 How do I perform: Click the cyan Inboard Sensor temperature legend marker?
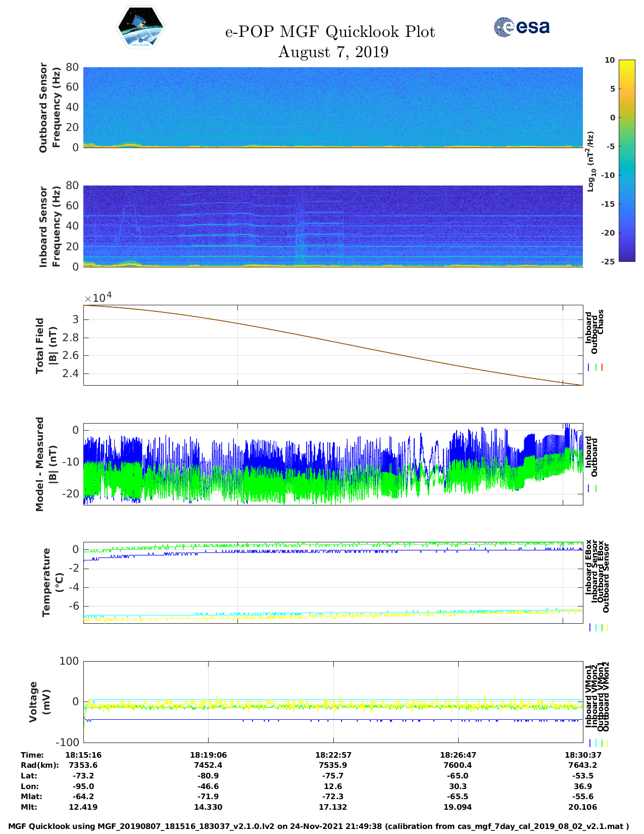(596, 627)
